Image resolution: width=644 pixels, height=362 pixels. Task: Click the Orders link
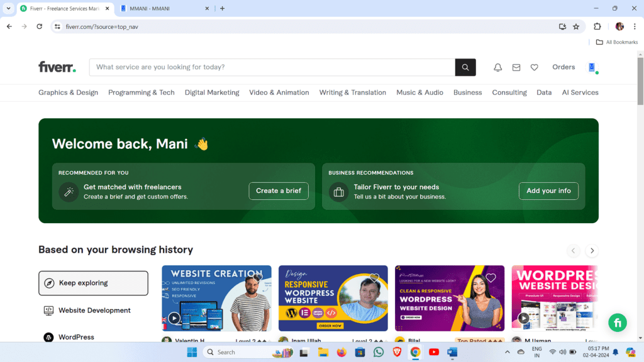(x=563, y=67)
